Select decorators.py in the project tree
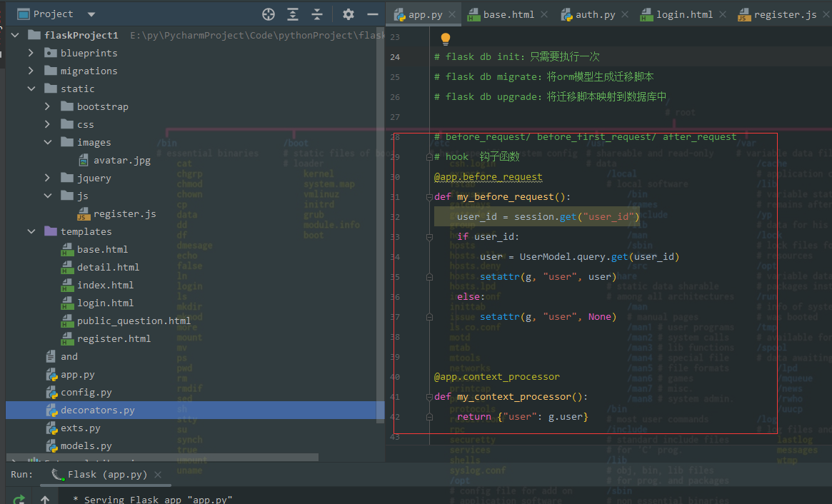 [98, 410]
